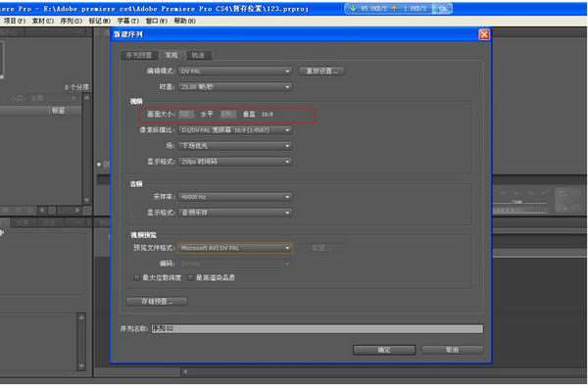Open the 时基 frame rate dropdown

(x=235, y=87)
